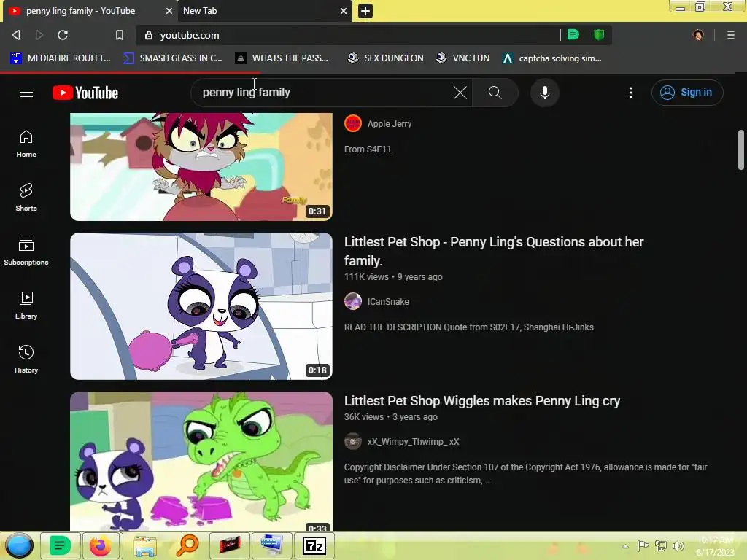747x560 pixels.
Task: Open ICanSnake channel avatar
Action: [353, 302]
